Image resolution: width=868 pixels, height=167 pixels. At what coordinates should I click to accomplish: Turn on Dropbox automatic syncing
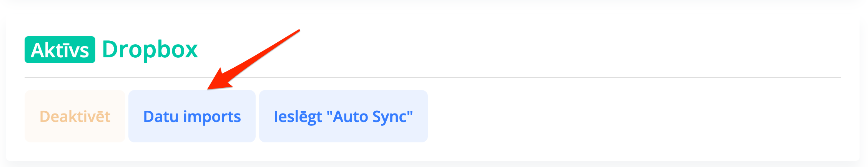[343, 116]
